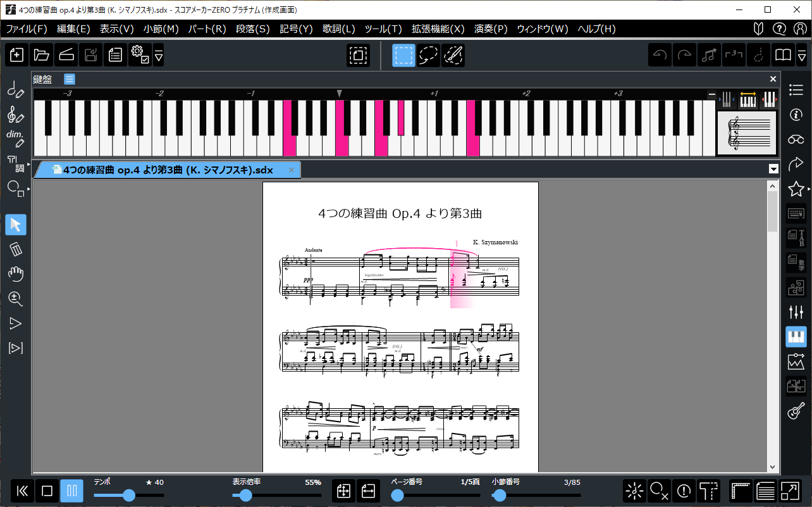Toggle narrow keyboard range mode
This screenshot has height=507, width=812.
[x=728, y=98]
